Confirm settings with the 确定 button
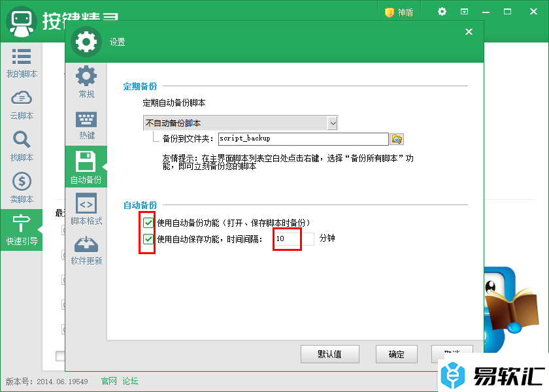The image size is (549, 392). click(396, 354)
